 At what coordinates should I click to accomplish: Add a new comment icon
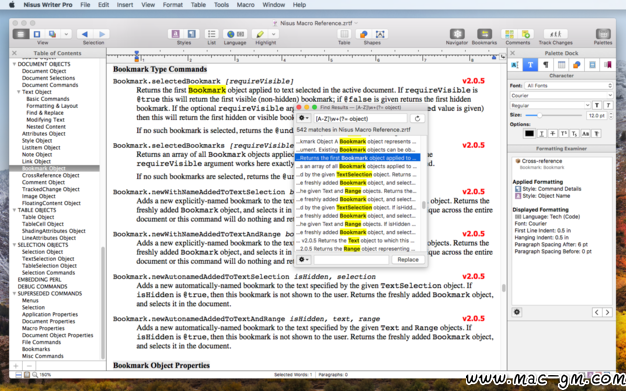[x=525, y=34]
